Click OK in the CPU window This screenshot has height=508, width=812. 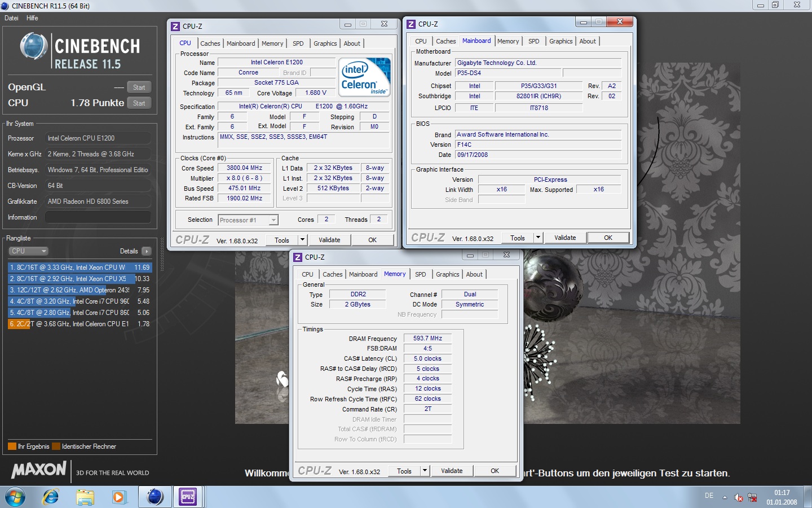click(x=372, y=240)
